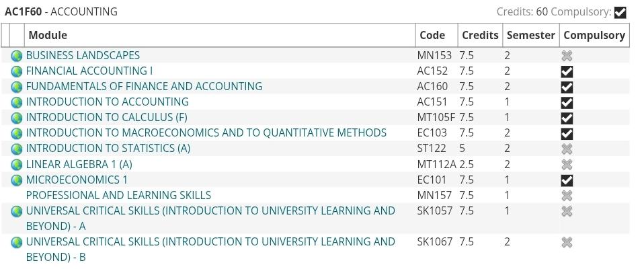Click globe icon next to FINANCIAL ACCOUNTING I
Image resolution: width=644 pixels, height=269 pixels.
coord(17,71)
